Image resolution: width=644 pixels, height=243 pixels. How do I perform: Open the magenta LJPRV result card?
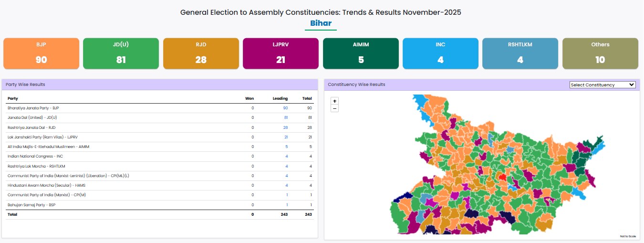point(280,53)
